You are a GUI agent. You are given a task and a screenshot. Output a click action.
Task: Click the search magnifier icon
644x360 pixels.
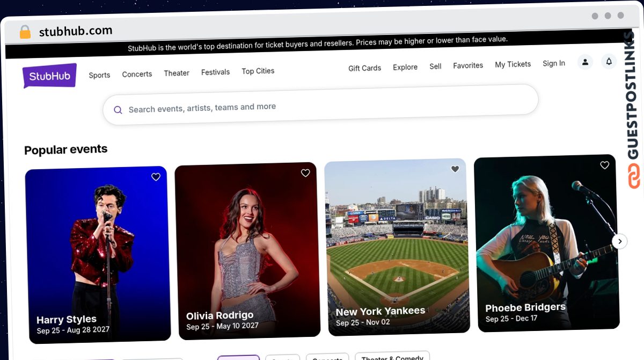coord(118,110)
